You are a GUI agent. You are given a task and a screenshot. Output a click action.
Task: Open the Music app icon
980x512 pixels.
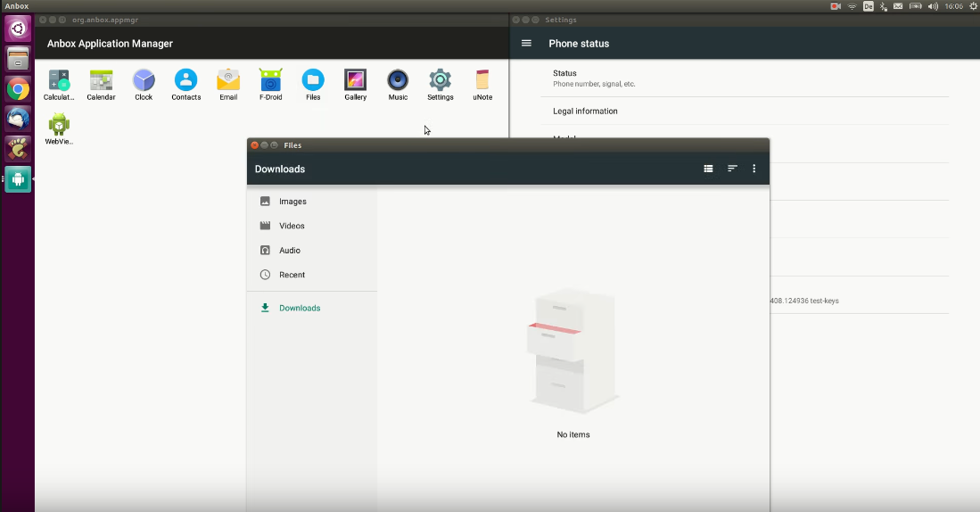click(398, 81)
